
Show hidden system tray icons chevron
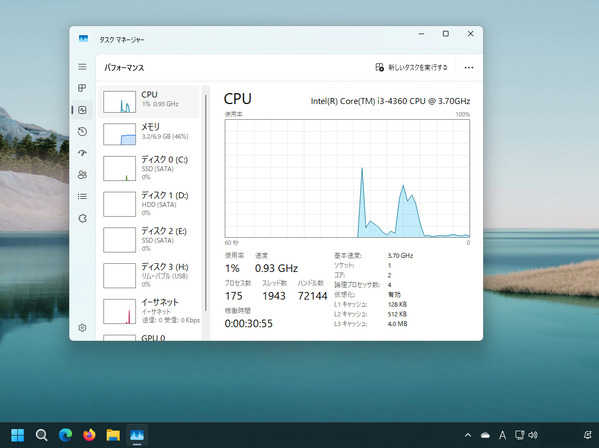(468, 435)
